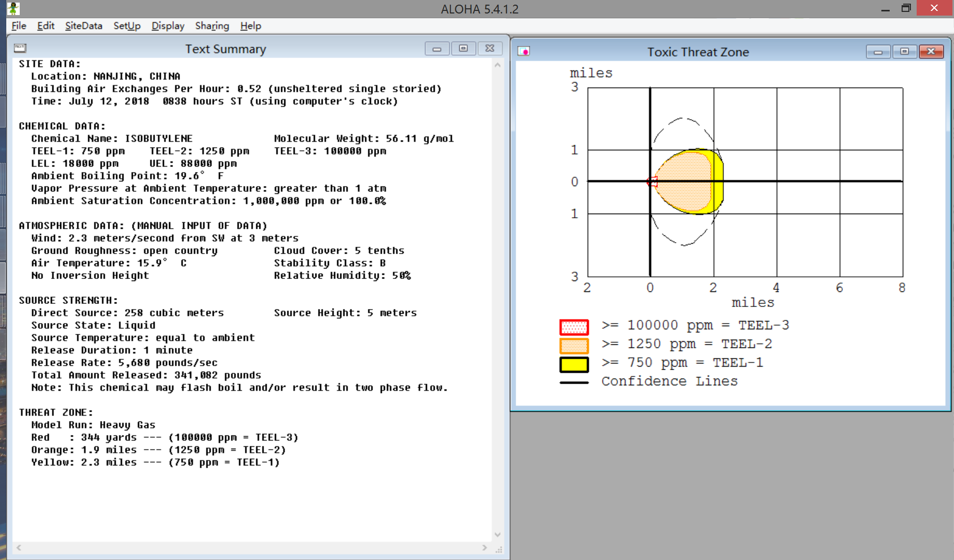
Task: Click the 'SITE DATA:' heading
Action: 50,64
